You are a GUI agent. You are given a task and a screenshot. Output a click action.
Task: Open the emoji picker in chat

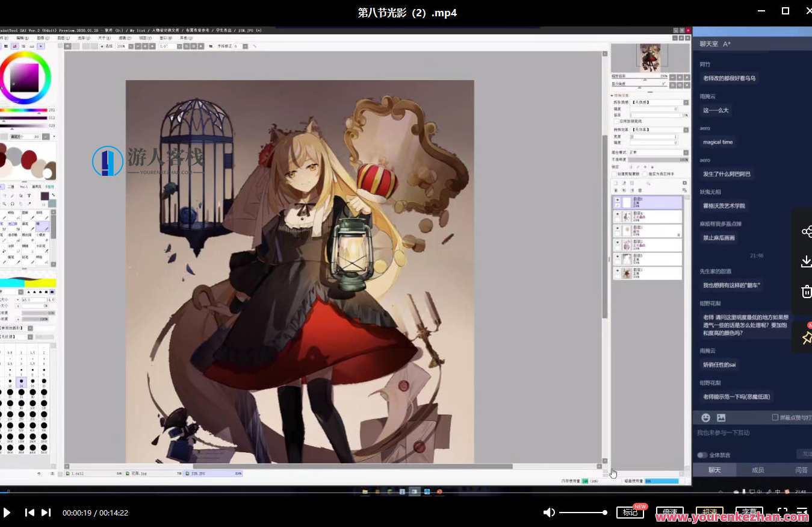(x=705, y=417)
